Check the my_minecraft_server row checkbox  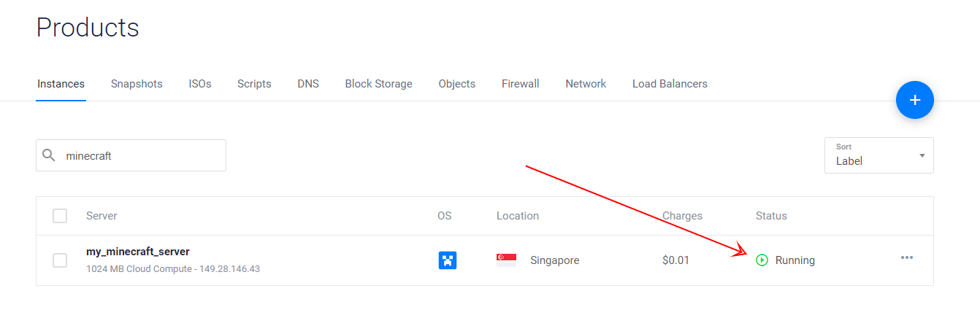[x=60, y=260]
